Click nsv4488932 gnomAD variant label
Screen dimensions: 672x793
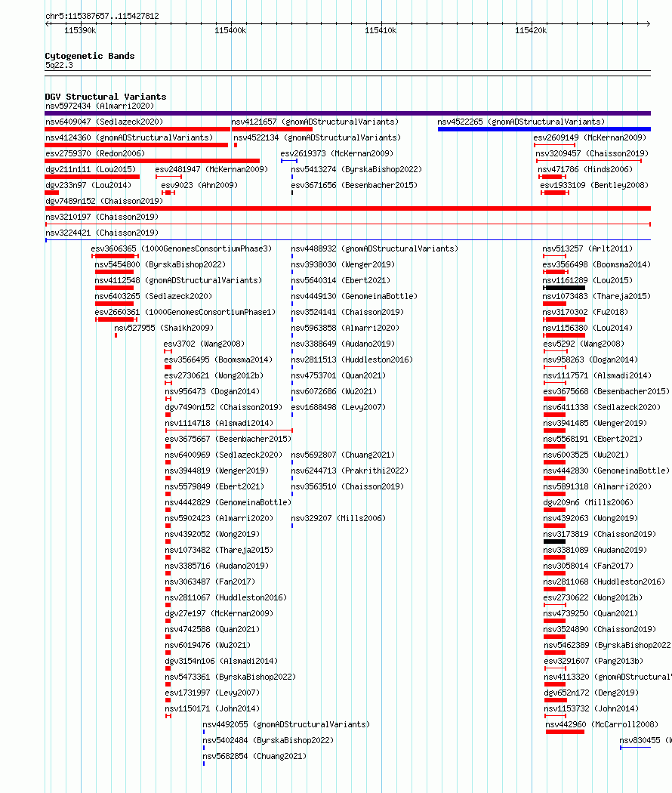(x=375, y=248)
